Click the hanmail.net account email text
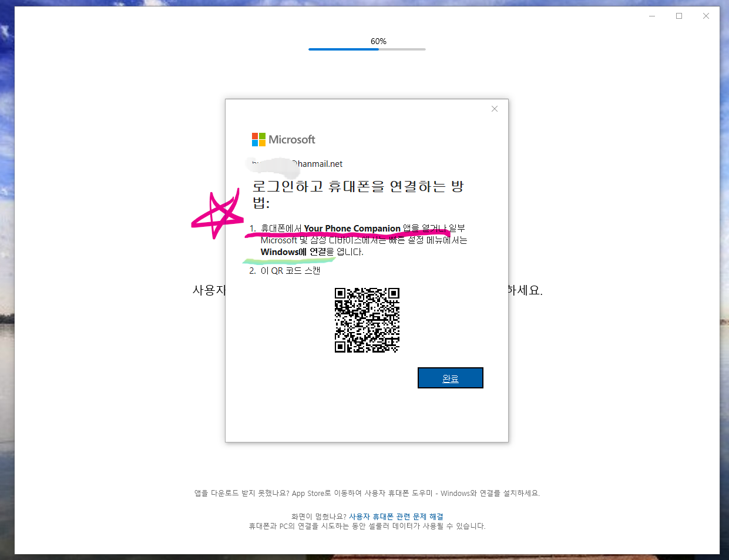 click(297, 164)
